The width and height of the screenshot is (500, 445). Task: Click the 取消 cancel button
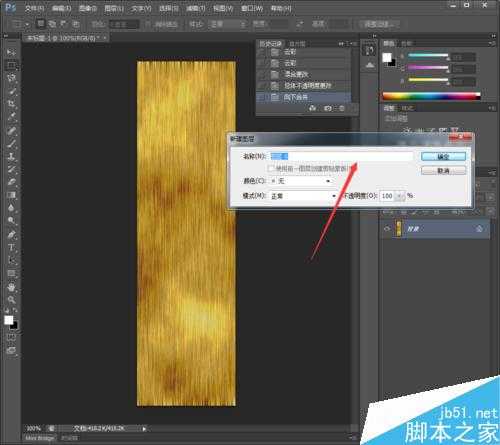pyautogui.click(x=443, y=171)
